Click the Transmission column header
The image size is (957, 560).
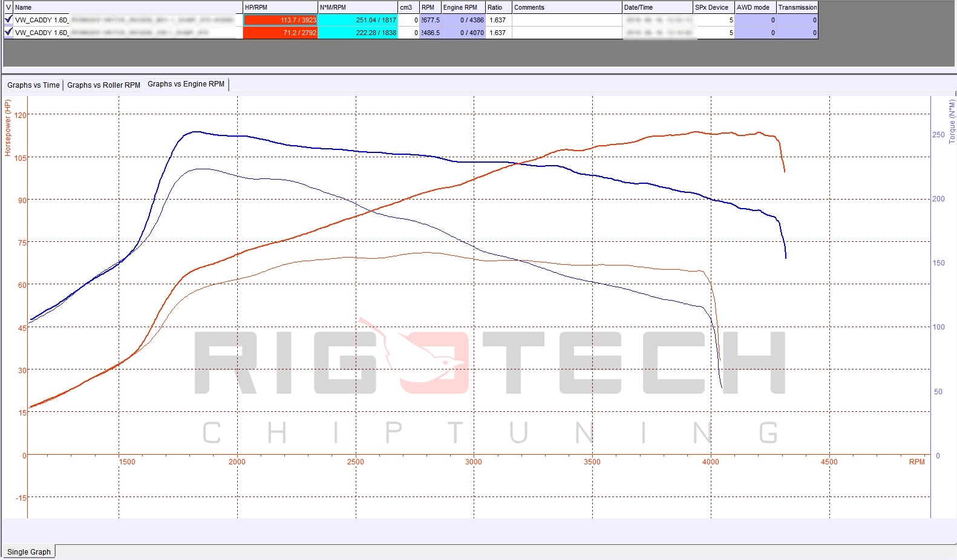coord(797,7)
